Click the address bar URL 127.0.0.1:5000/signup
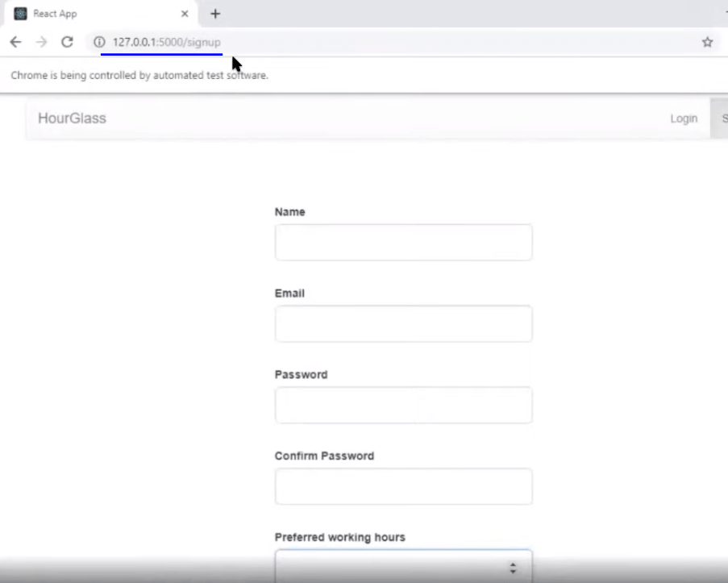This screenshot has width=728, height=583. pyautogui.click(x=167, y=42)
